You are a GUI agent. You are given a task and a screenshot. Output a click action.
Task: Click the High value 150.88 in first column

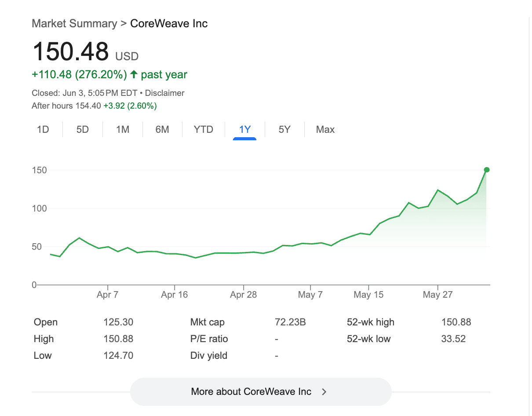pos(118,339)
